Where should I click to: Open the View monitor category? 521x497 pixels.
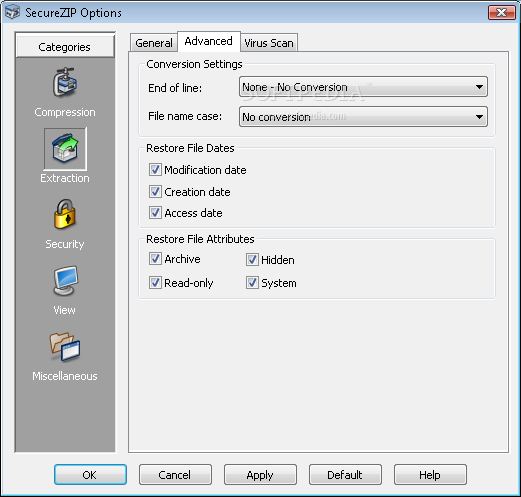[65, 281]
